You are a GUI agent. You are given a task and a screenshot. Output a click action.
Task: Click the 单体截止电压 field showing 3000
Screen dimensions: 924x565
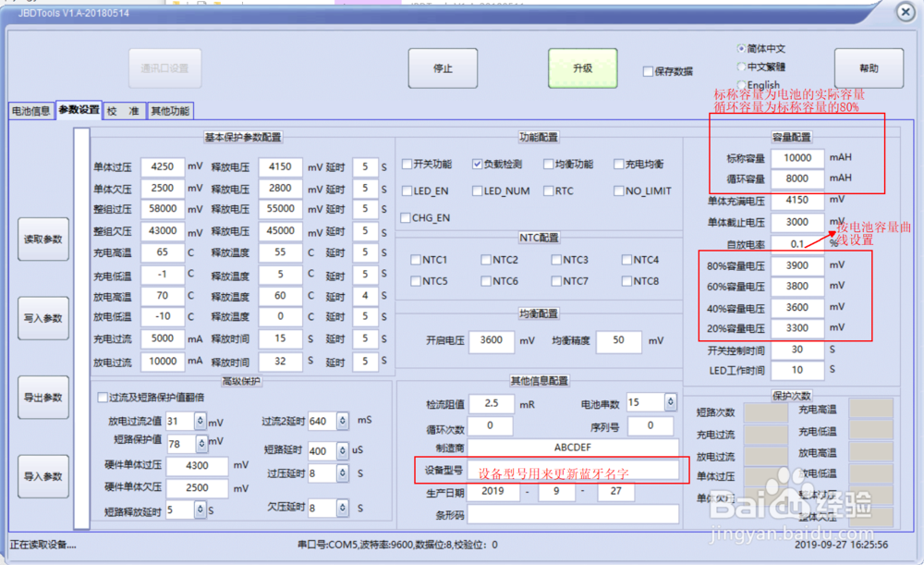click(797, 222)
